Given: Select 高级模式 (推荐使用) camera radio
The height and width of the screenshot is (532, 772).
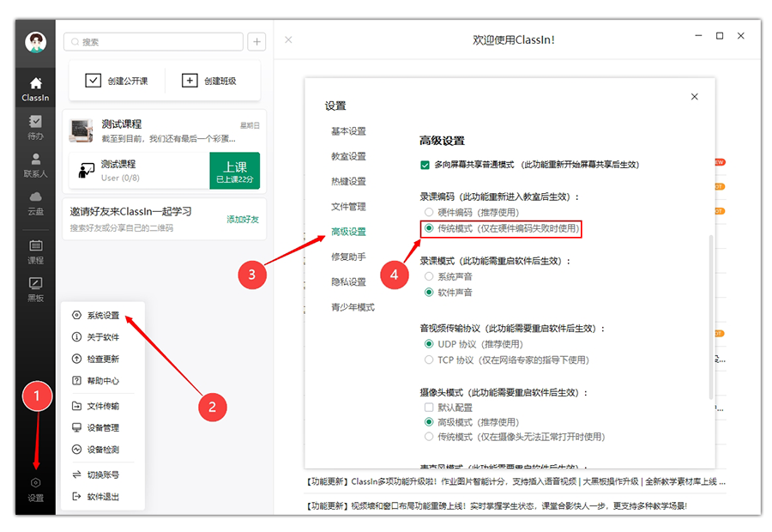Looking at the screenshot, I should pos(429,421).
